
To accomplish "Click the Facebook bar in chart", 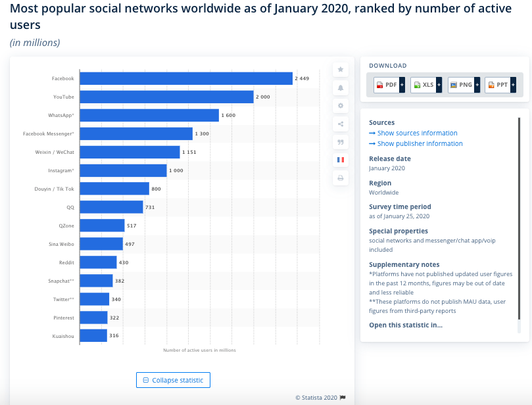I will point(186,78).
